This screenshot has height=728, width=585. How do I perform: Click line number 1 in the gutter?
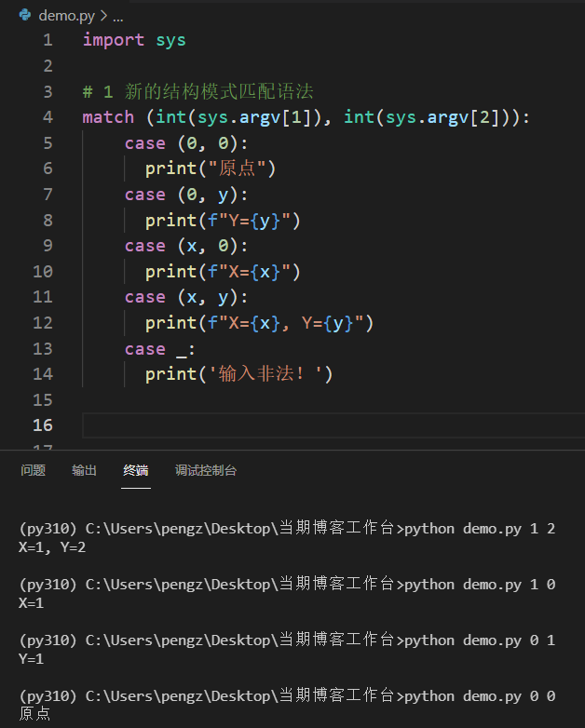(48, 40)
